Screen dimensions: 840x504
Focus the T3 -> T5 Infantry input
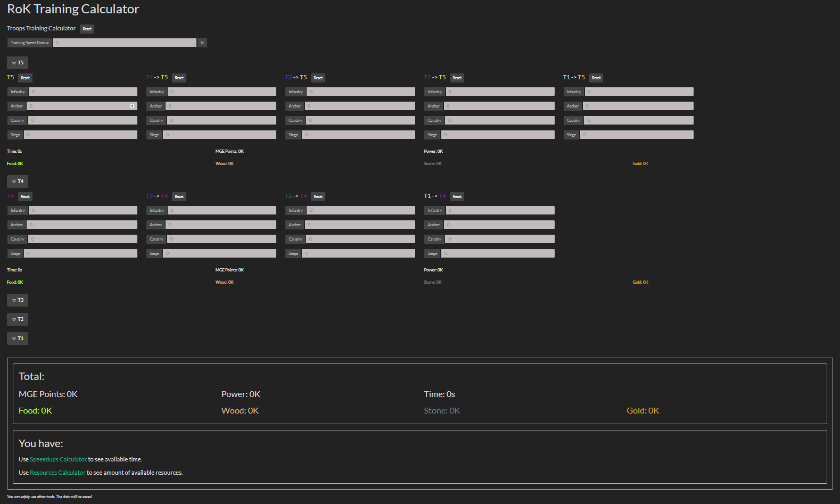click(x=361, y=92)
